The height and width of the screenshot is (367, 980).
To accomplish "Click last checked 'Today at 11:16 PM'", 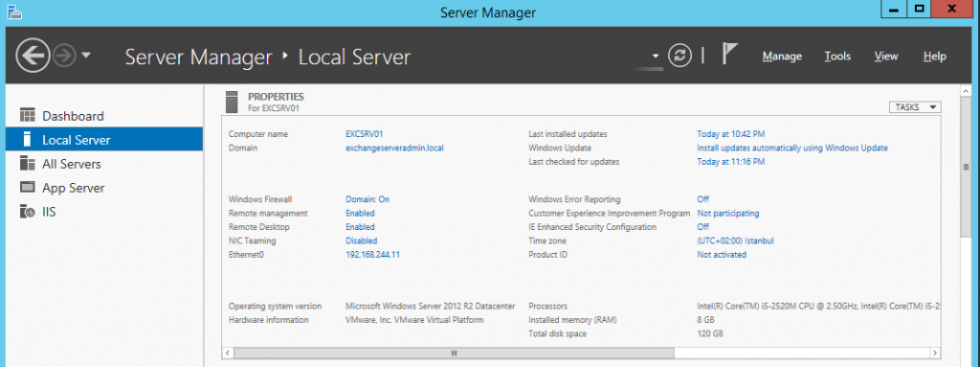I will [730, 162].
